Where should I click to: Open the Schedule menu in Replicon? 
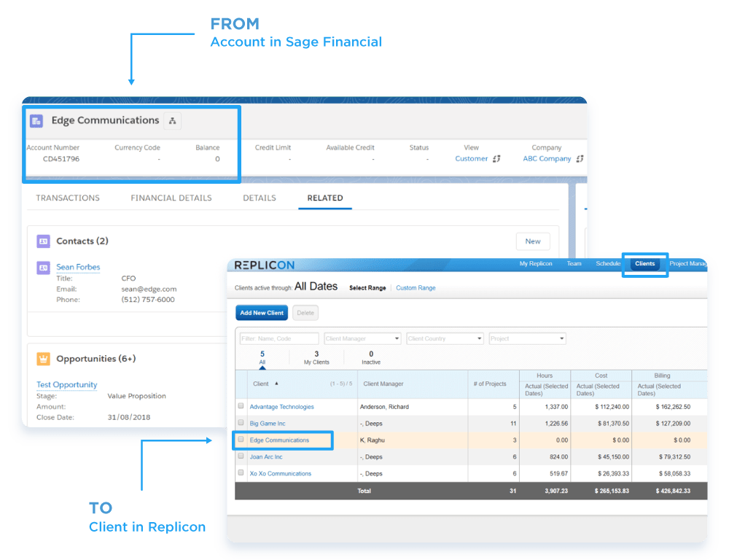(x=608, y=264)
